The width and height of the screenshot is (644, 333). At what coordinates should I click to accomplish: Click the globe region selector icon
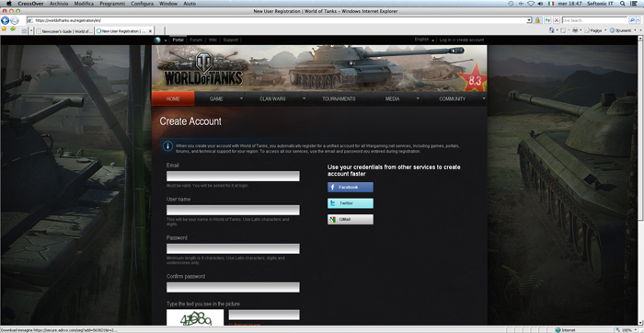(x=157, y=40)
